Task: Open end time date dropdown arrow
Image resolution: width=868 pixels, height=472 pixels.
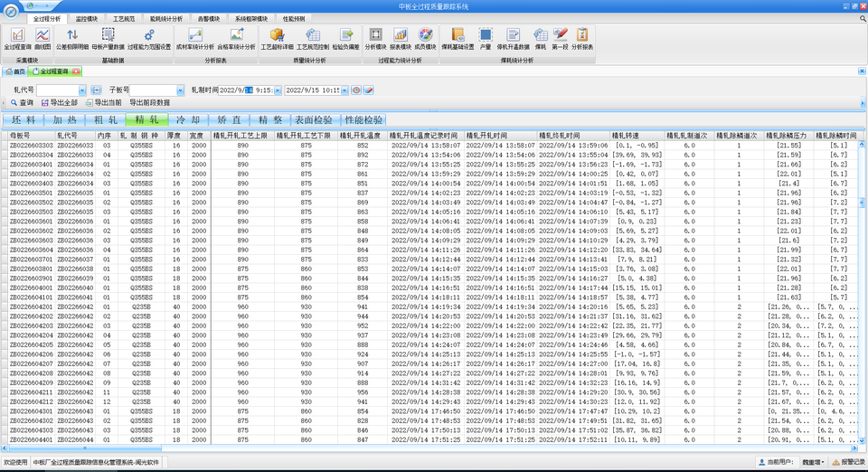Action: (x=344, y=90)
